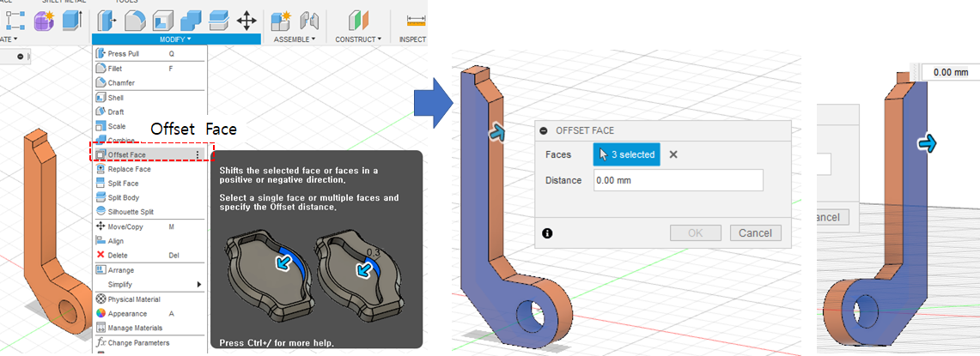The image size is (980, 356).
Task: Click the Distance input field in Offset Face dialog
Action: [679, 180]
